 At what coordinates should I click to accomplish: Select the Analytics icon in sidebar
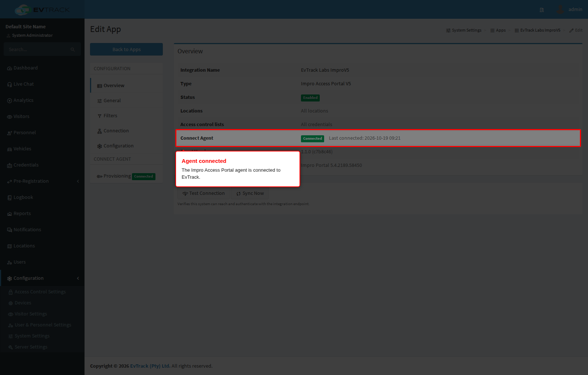click(x=10, y=101)
